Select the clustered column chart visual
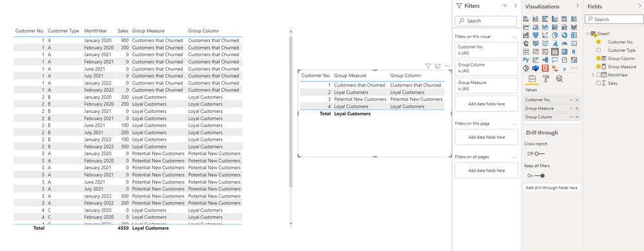The image size is (644, 251). 555,19
